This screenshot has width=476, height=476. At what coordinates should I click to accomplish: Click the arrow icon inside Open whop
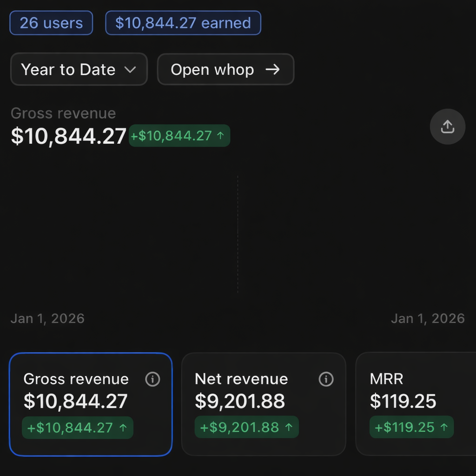[274, 69]
